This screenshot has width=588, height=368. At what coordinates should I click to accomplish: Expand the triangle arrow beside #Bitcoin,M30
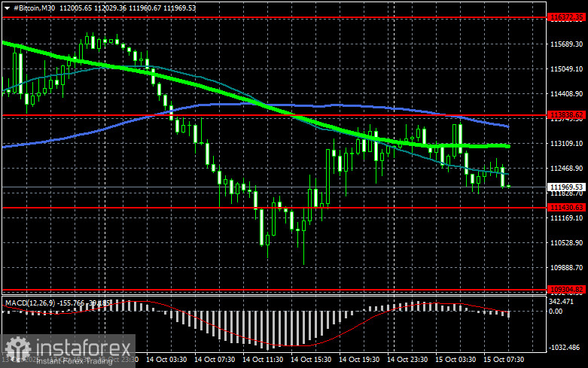pos(7,8)
